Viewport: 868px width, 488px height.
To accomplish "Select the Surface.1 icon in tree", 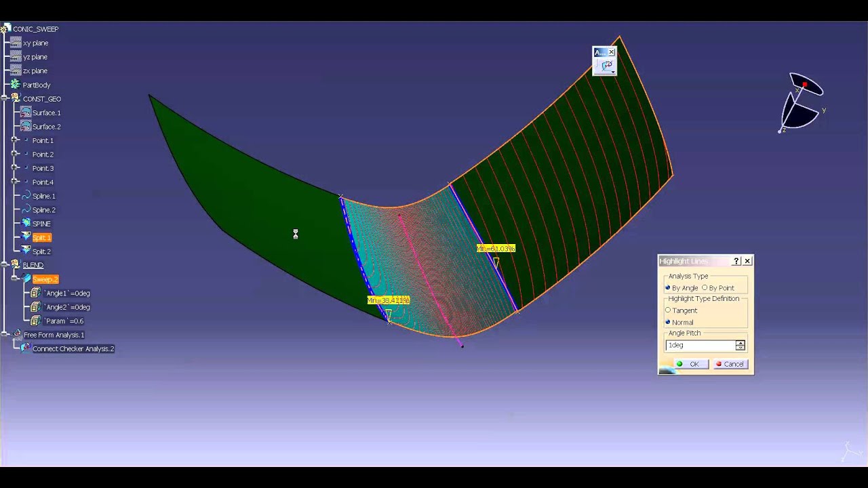I will [26, 113].
